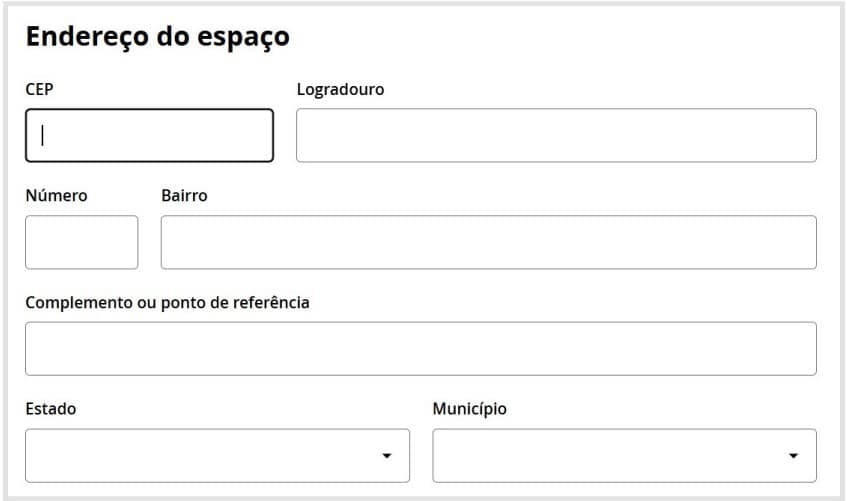This screenshot has height=501, width=847.
Task: Click the Município combo box
Action: (x=610, y=456)
